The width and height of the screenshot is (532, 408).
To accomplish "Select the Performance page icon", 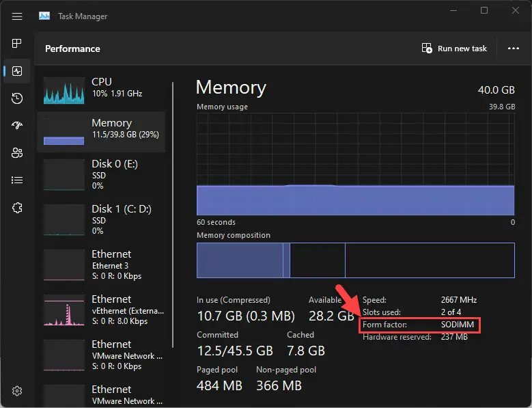I will click(17, 71).
